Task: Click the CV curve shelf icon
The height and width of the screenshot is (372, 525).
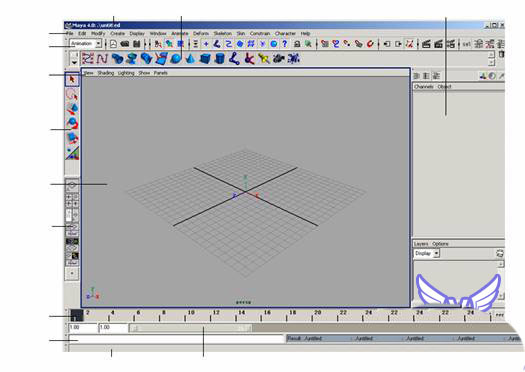Action: 87,59
